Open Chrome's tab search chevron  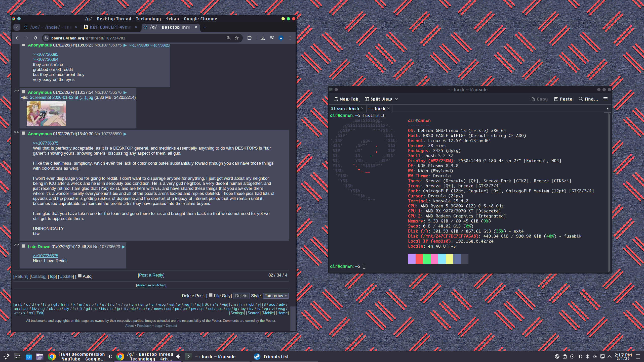17,27
